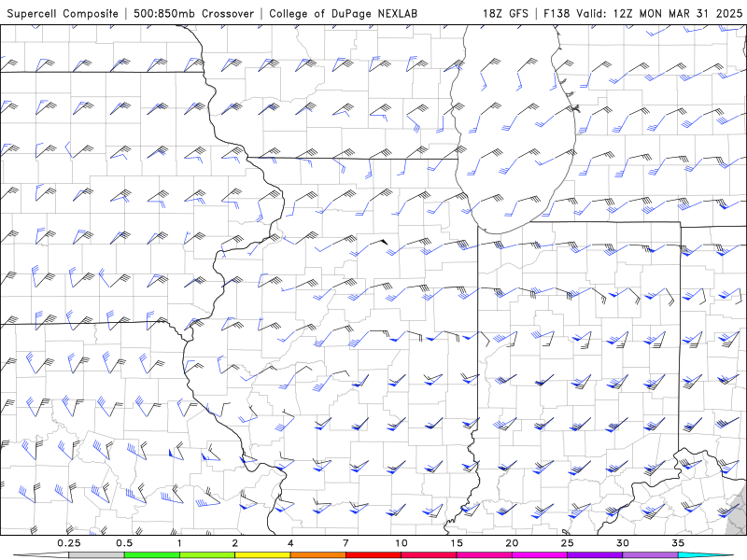Select the orange colorbar segment between 4 and 7
This screenshot has width=747, height=560.
pos(317,555)
